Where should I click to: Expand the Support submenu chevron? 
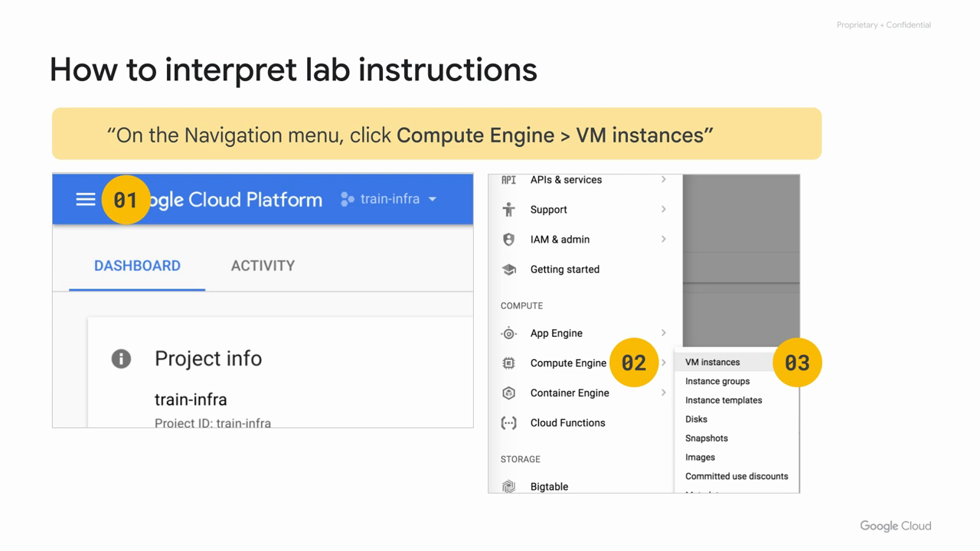[x=663, y=209]
